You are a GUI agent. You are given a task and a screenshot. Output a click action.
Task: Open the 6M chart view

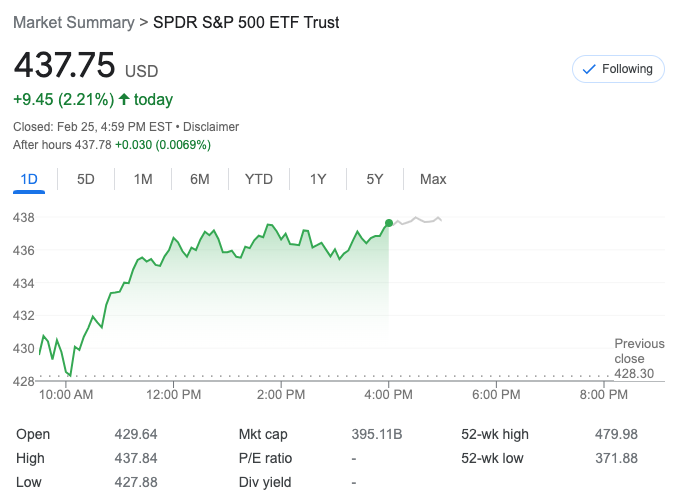[200, 179]
